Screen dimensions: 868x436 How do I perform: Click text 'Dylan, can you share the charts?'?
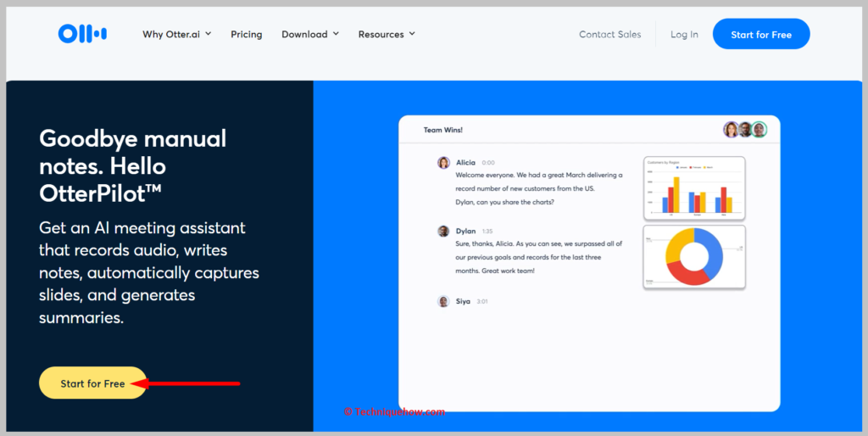[504, 202]
